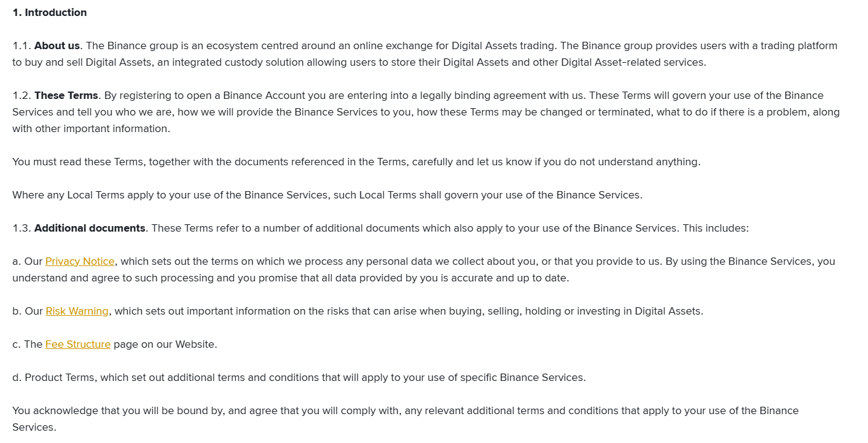Click the "page on our Website" text

tap(165, 344)
